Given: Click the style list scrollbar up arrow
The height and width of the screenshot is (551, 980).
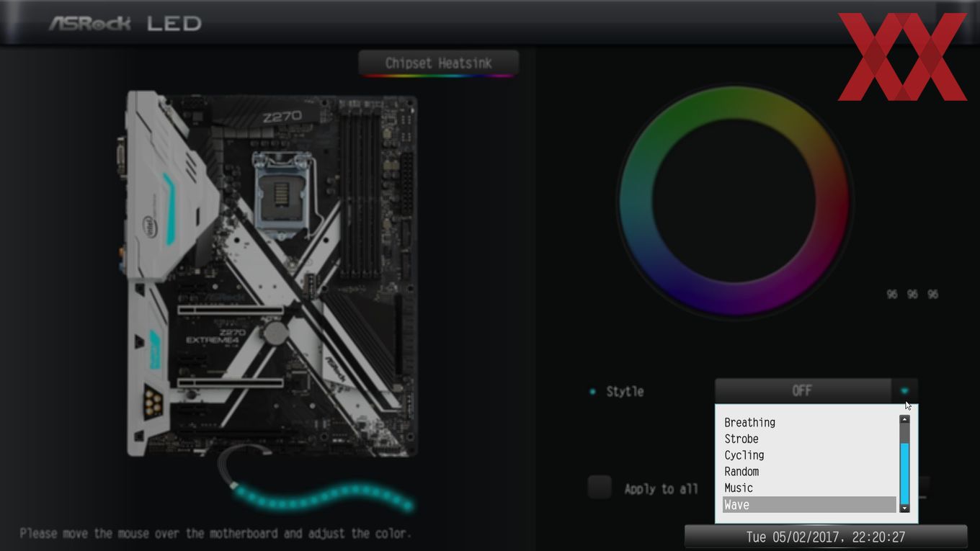Looking at the screenshot, I should (x=904, y=419).
